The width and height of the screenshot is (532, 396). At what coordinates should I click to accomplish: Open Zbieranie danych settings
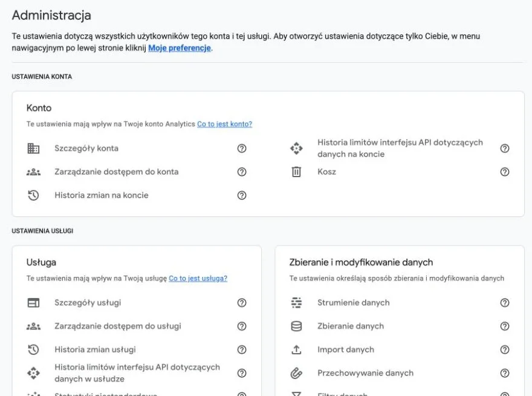point(351,326)
